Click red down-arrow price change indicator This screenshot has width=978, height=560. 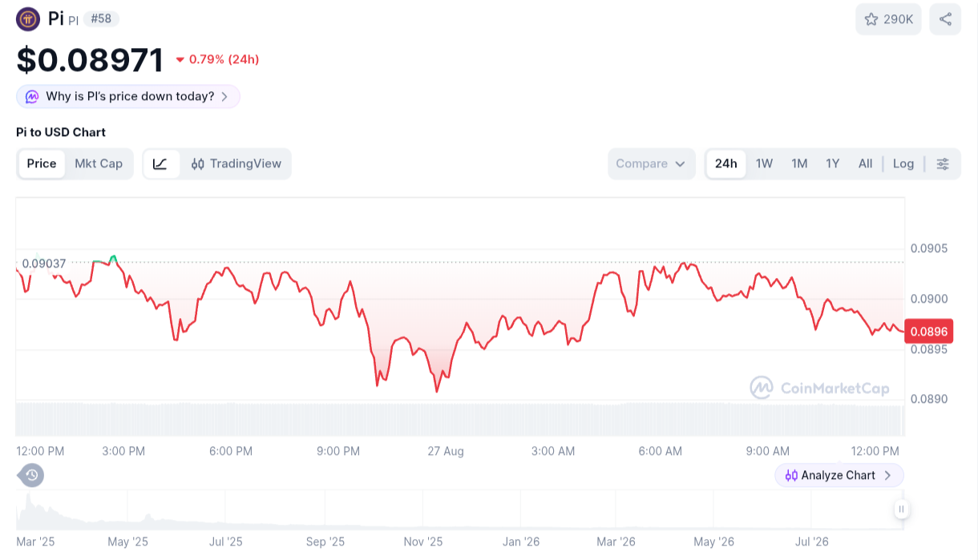pos(180,59)
